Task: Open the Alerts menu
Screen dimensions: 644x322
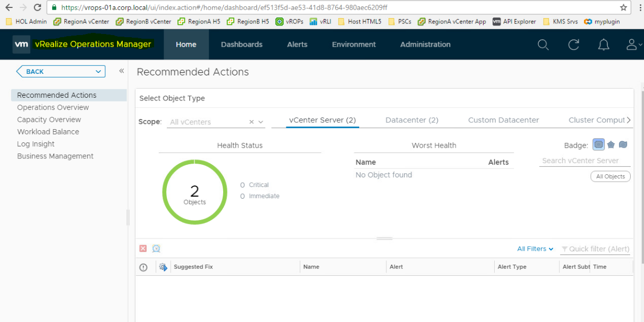Action: point(297,45)
